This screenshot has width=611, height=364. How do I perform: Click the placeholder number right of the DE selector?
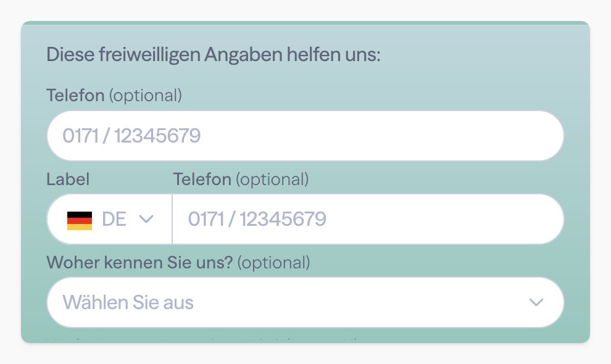tap(257, 219)
